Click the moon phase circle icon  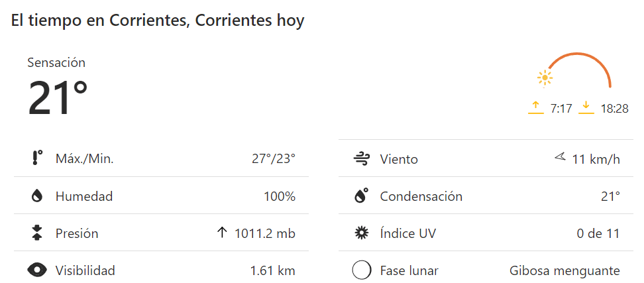coord(361,270)
